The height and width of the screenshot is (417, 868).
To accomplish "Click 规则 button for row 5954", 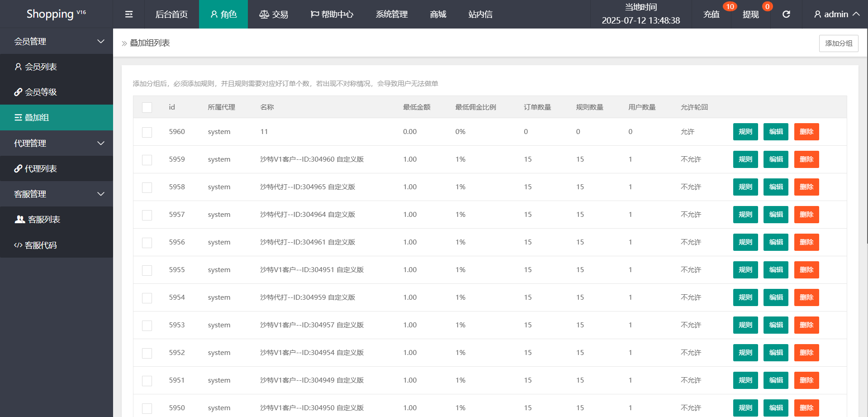I will click(x=745, y=297).
